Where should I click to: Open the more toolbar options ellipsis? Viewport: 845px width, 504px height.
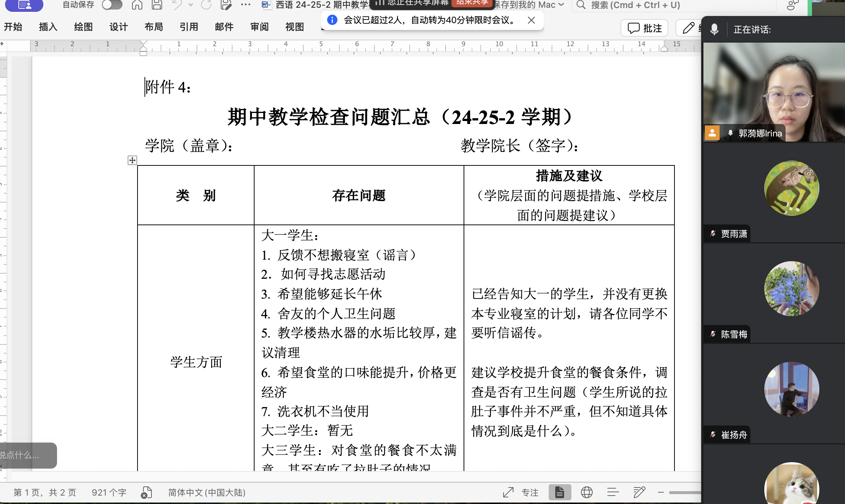(245, 5)
